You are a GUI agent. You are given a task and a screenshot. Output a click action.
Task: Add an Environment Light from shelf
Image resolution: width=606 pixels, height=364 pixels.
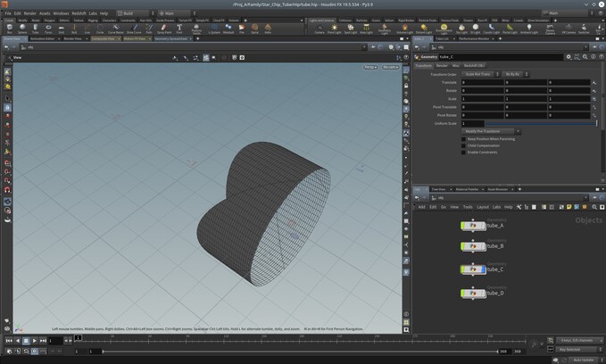pos(444,29)
